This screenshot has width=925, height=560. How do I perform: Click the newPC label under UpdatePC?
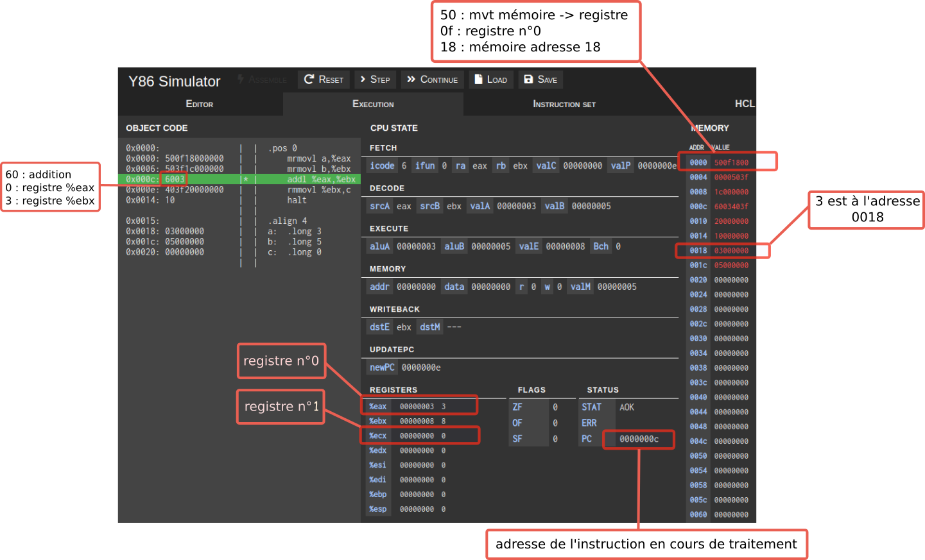point(382,368)
